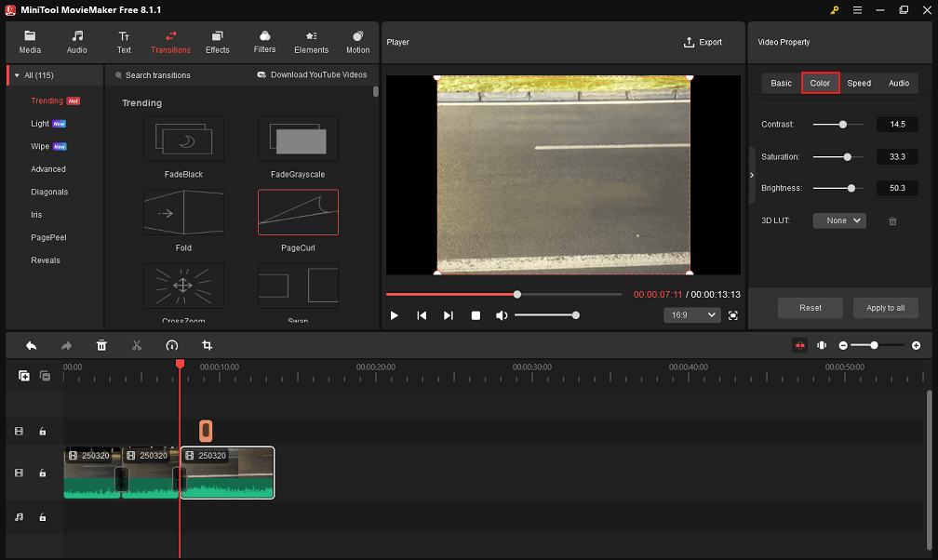This screenshot has width=938, height=560.
Task: Adjust the Contrast slider
Action: tap(837, 125)
